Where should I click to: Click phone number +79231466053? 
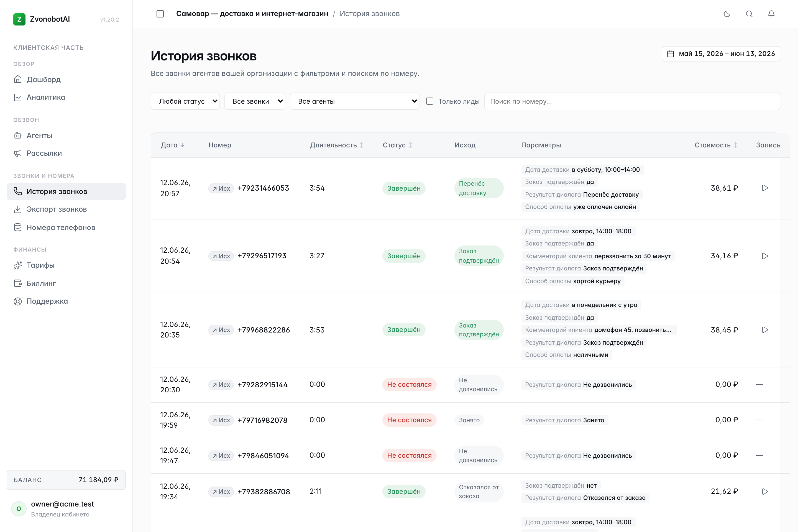click(x=263, y=188)
